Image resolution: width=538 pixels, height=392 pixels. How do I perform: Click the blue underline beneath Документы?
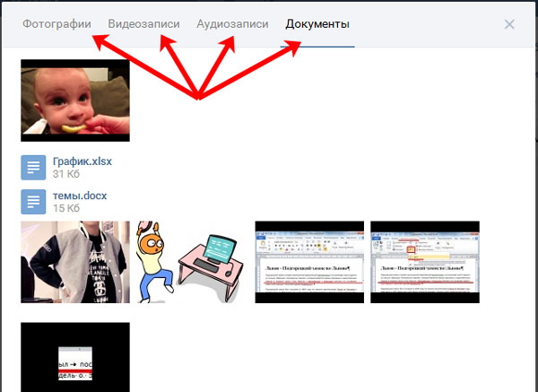click(317, 46)
